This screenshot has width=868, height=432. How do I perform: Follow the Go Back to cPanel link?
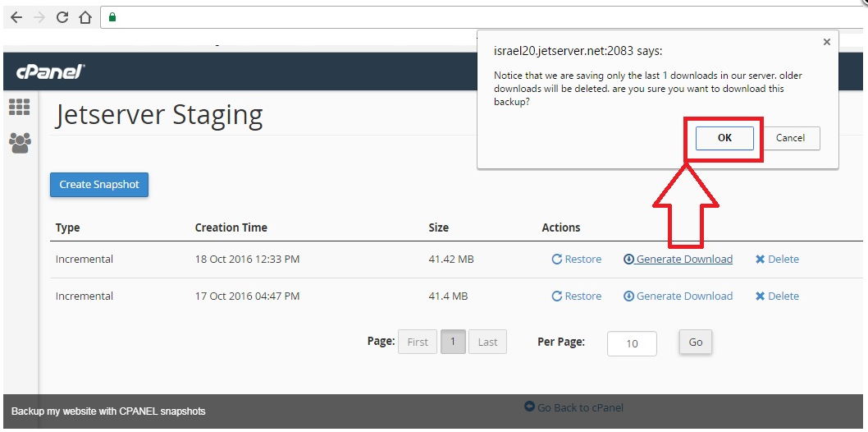pyautogui.click(x=573, y=407)
